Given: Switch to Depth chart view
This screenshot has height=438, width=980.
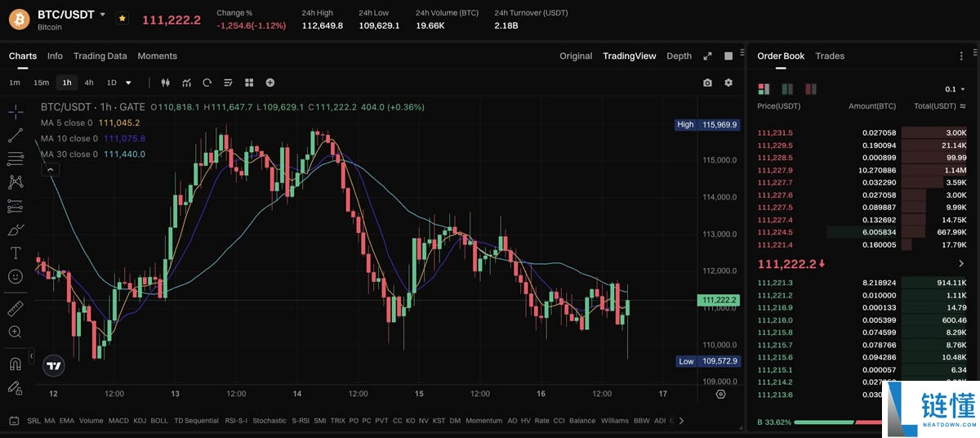Looking at the screenshot, I should pos(679,56).
